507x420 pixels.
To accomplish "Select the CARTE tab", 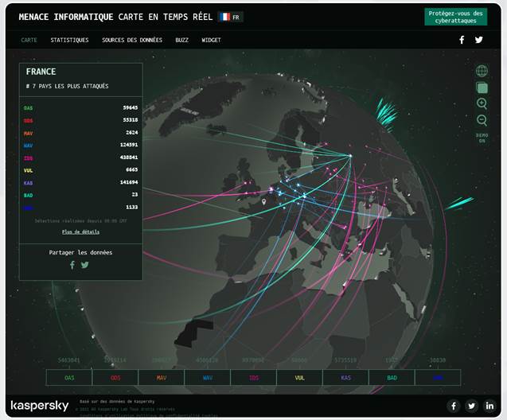I will tap(29, 40).
